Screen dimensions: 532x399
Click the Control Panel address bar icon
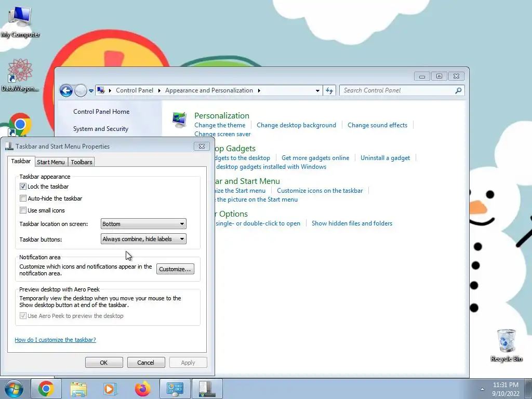click(101, 90)
